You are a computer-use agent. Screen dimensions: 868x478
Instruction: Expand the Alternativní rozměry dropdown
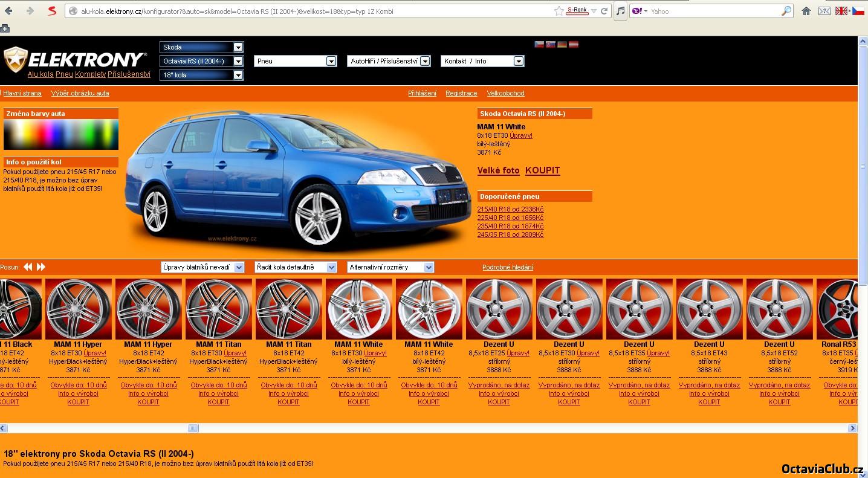(x=390, y=267)
